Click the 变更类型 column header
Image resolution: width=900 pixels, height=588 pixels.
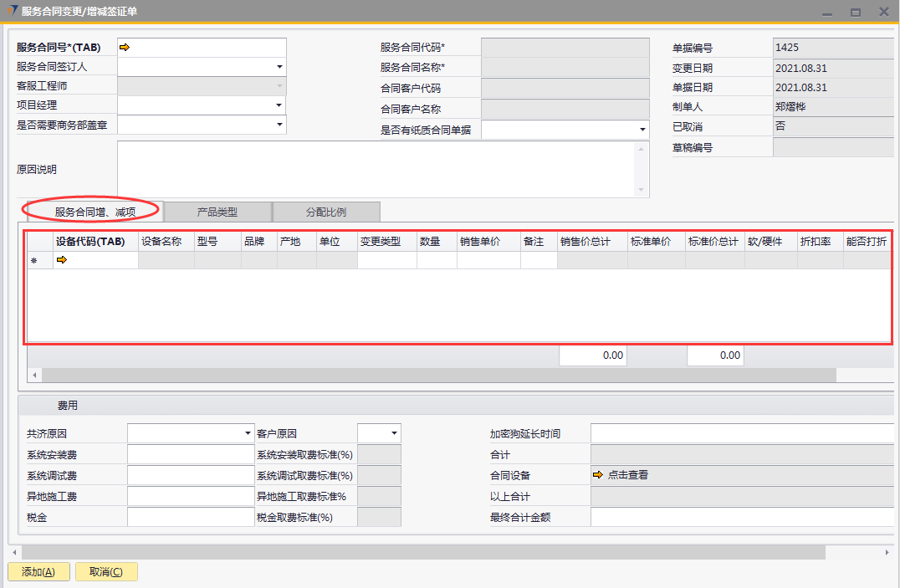pyautogui.click(x=386, y=241)
